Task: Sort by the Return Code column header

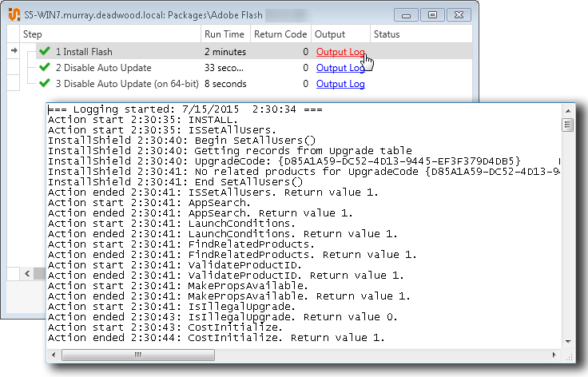Action: click(280, 34)
